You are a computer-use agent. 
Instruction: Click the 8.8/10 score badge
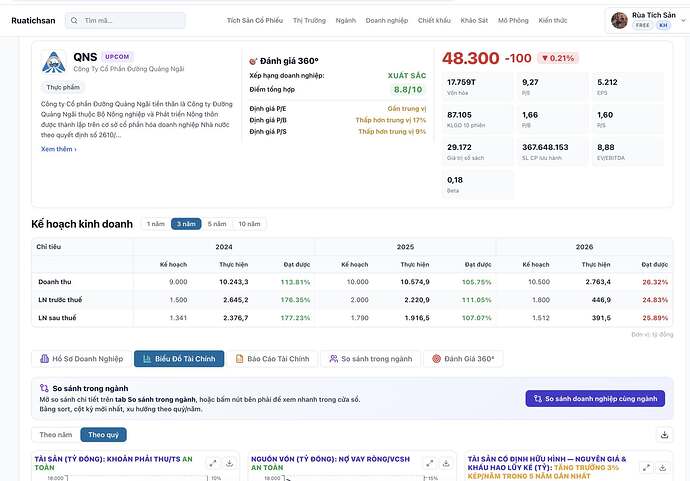408,90
